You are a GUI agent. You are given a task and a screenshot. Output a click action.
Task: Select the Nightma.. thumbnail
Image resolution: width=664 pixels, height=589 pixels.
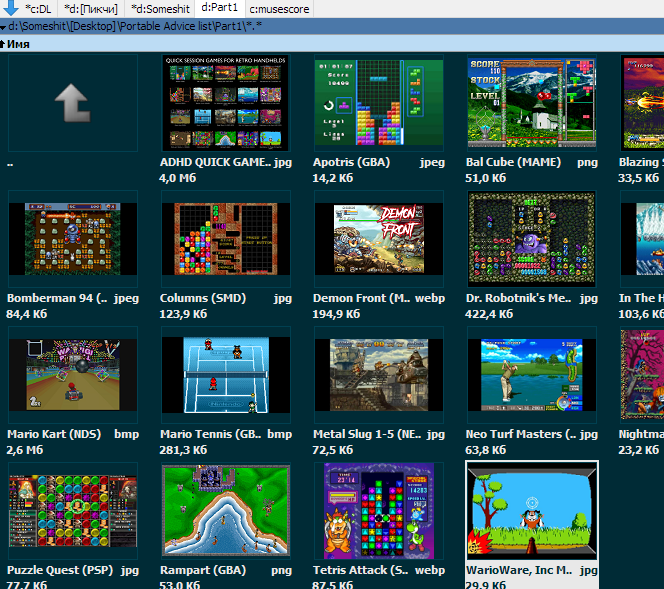[x=642, y=375]
